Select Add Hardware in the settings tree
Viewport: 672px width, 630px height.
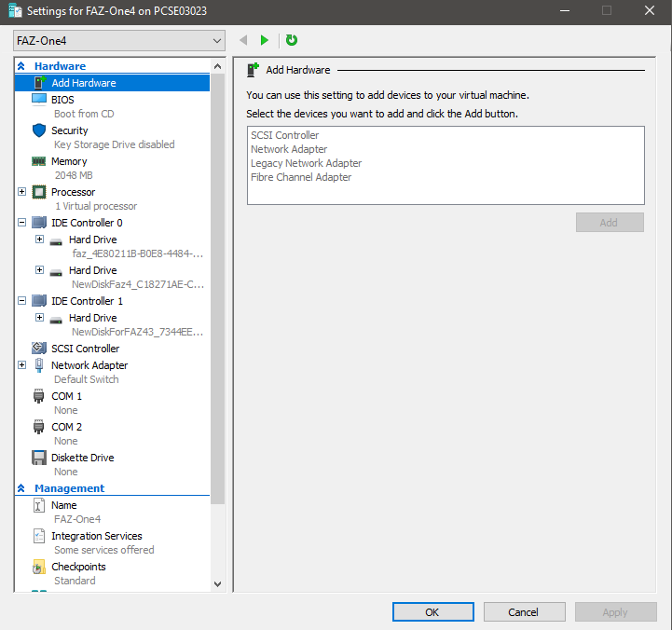click(x=84, y=83)
